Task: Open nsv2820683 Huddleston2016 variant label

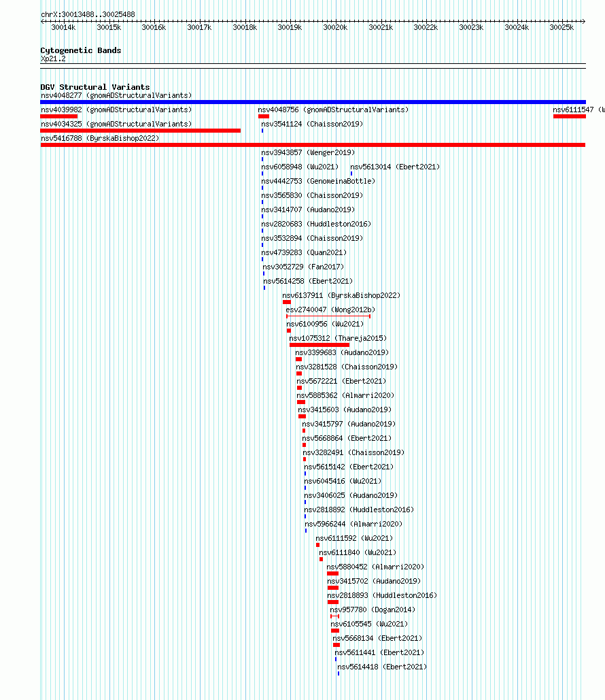Action: tap(316, 224)
